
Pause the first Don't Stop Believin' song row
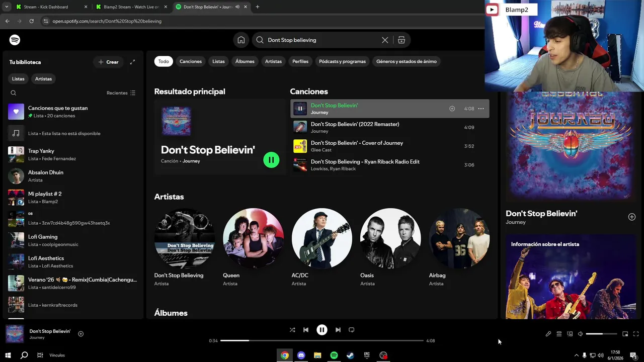pos(300,109)
